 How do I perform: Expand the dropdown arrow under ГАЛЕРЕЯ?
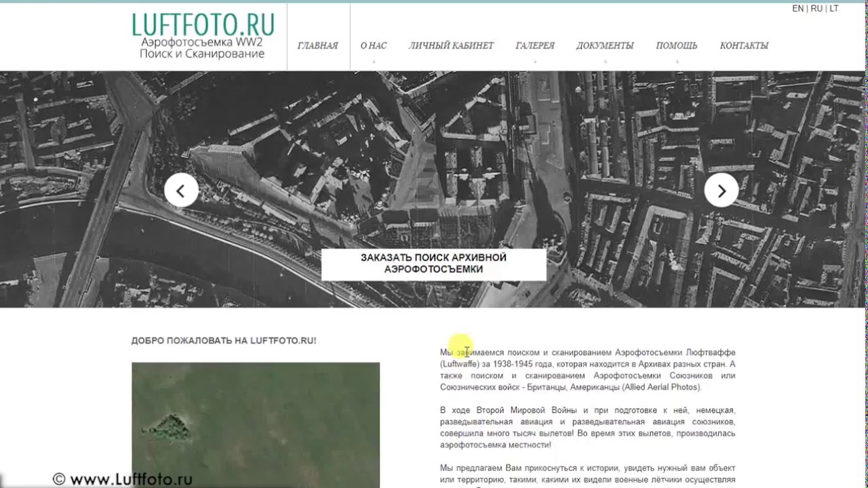[535, 62]
